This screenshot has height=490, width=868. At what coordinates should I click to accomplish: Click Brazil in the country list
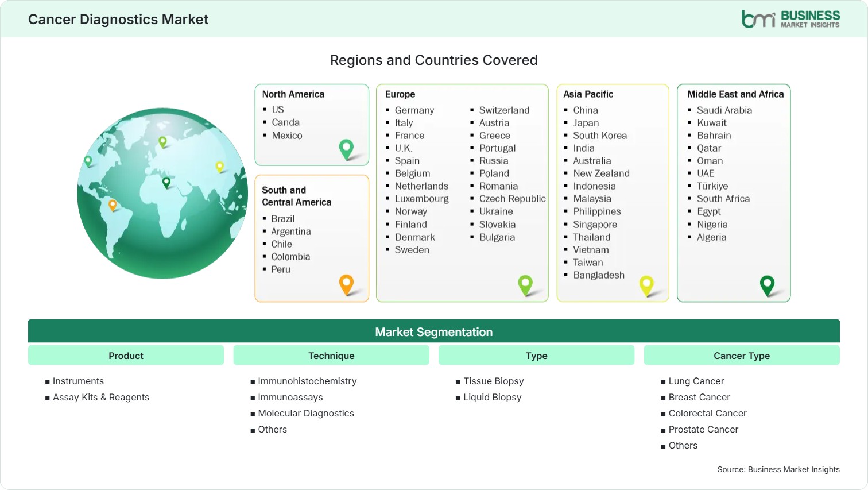283,219
